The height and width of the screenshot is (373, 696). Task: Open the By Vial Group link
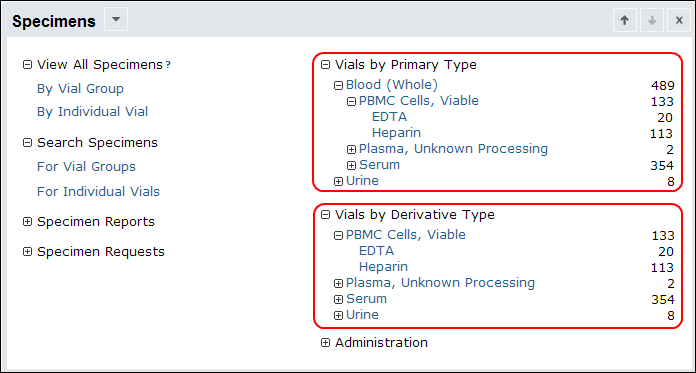[80, 89]
